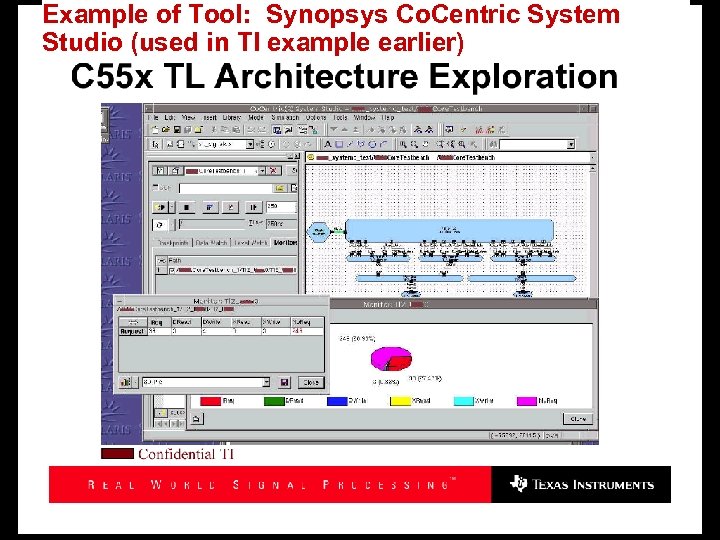Open the 3D Pie chart type dropdown
This screenshot has height=540, width=720.
[x=266, y=382]
